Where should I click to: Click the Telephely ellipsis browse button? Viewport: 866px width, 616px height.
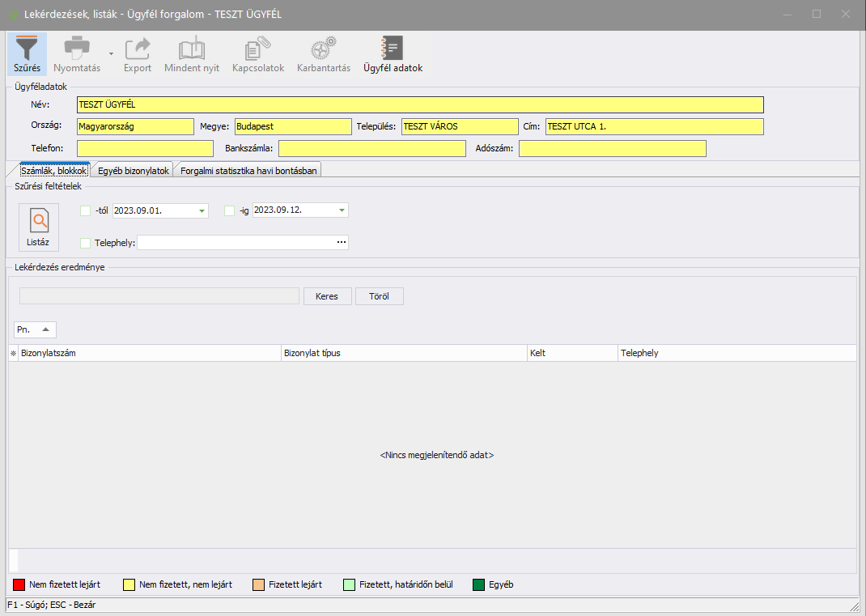[342, 242]
